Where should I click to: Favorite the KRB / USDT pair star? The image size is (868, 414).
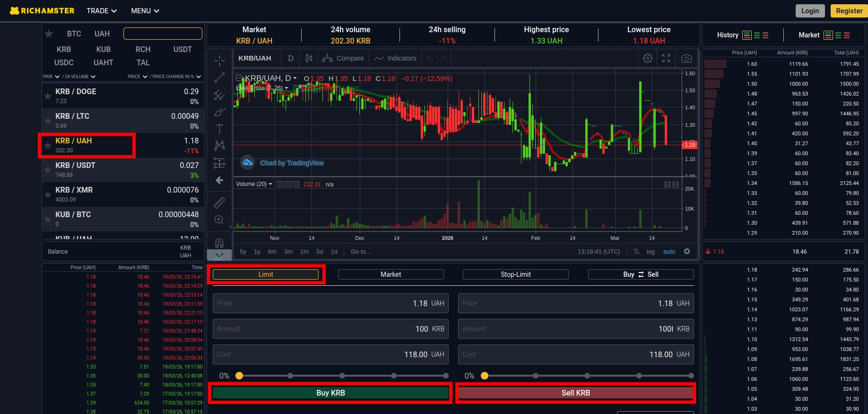tap(48, 170)
